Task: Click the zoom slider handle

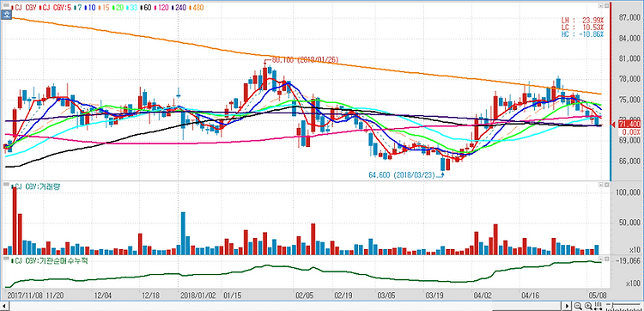Action: point(612,305)
